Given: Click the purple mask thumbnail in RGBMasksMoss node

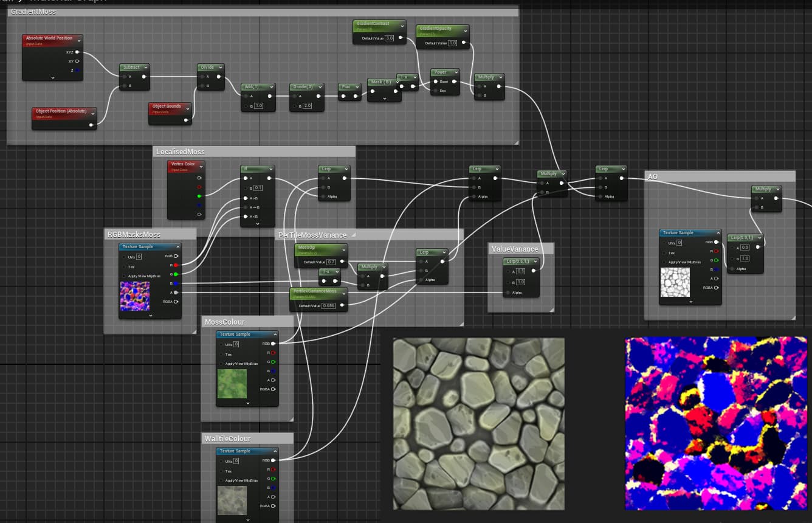Looking at the screenshot, I should point(134,296).
